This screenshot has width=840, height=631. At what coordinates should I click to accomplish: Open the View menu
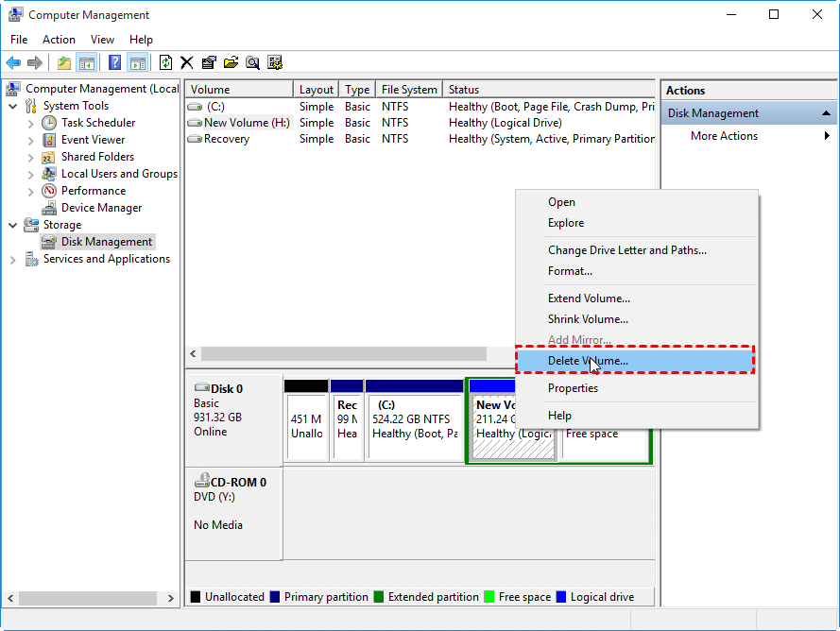102,40
